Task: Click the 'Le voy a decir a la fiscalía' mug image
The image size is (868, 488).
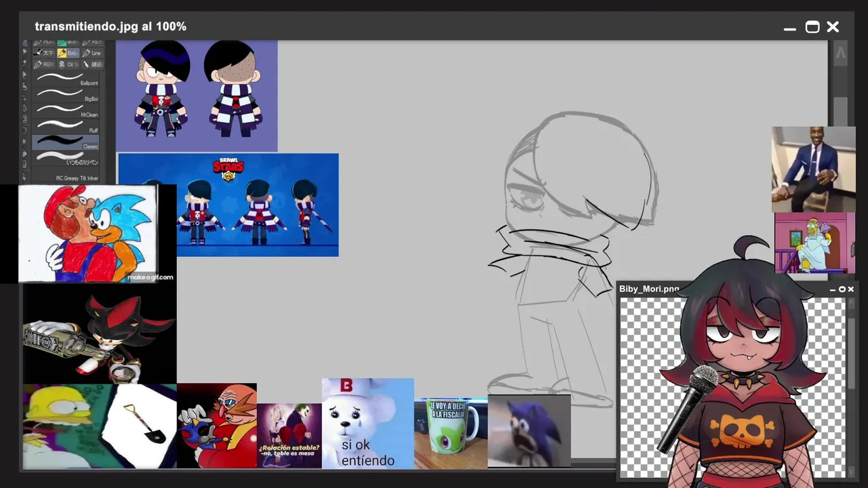Action: coord(450,433)
